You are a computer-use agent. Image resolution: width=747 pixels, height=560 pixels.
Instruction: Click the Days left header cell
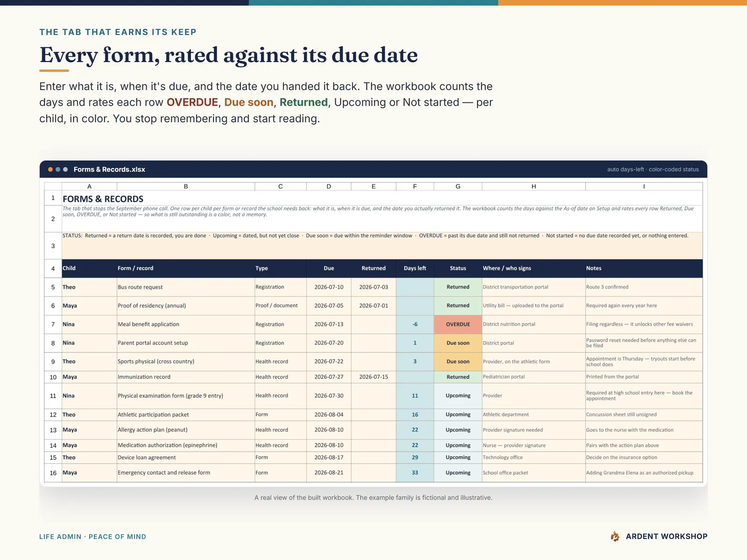415,268
